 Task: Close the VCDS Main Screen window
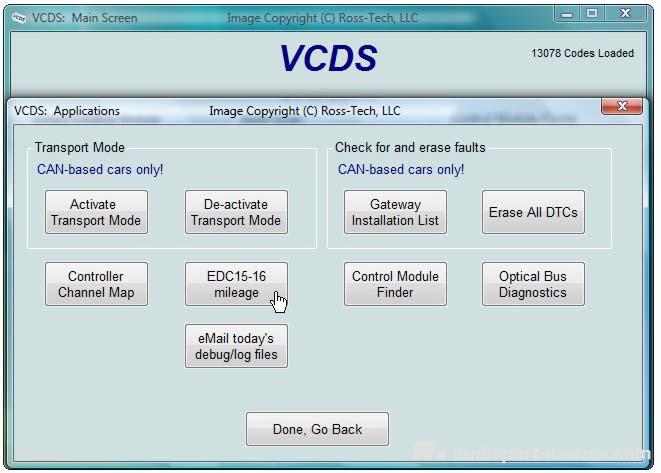click(625, 14)
